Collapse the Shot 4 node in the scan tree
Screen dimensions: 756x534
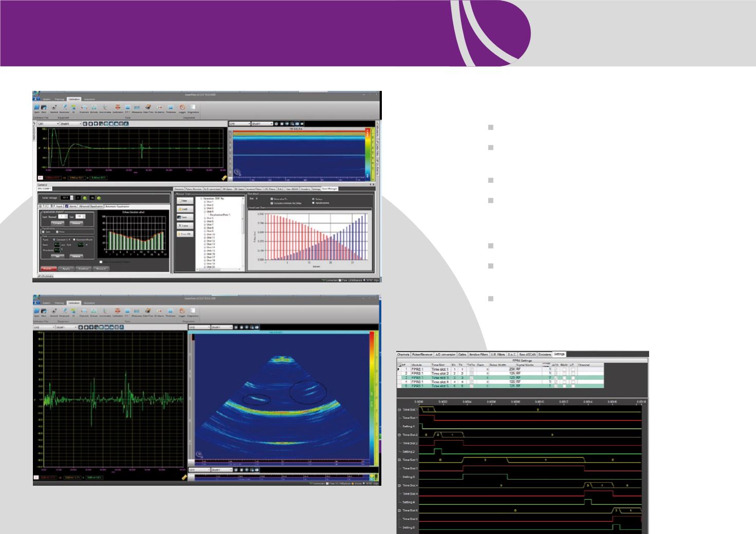[206, 212]
